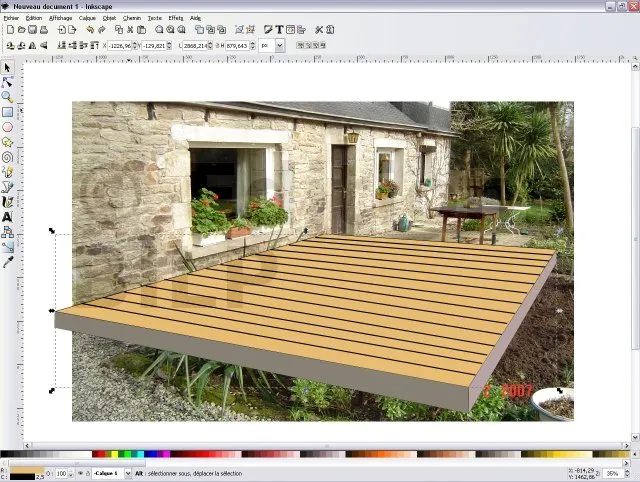640x482 pixels.
Task: Open the Fichier menu
Action: pyautogui.click(x=11, y=18)
